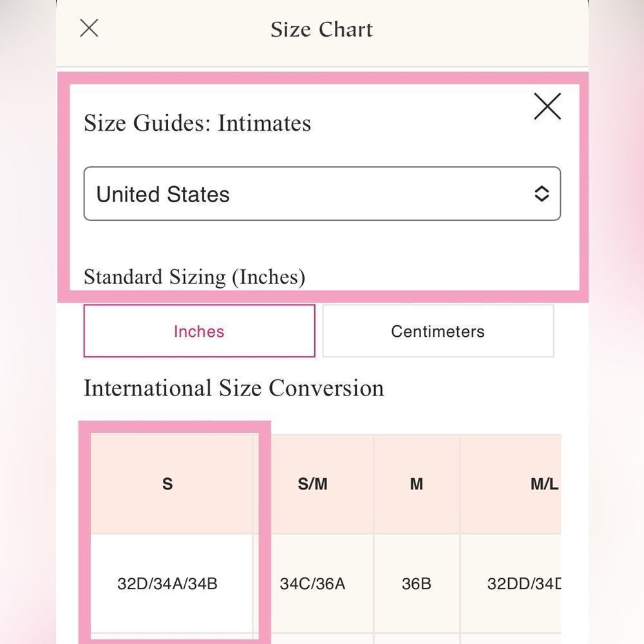Close the Size Guides: Intimates dialog
Viewport: 644px width, 644px height.
[x=547, y=106]
